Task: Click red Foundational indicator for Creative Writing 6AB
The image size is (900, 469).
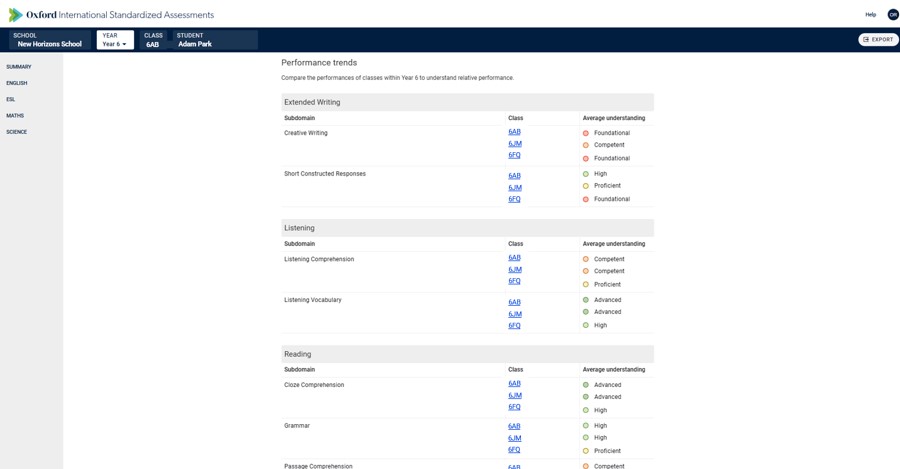Action: coord(585,133)
